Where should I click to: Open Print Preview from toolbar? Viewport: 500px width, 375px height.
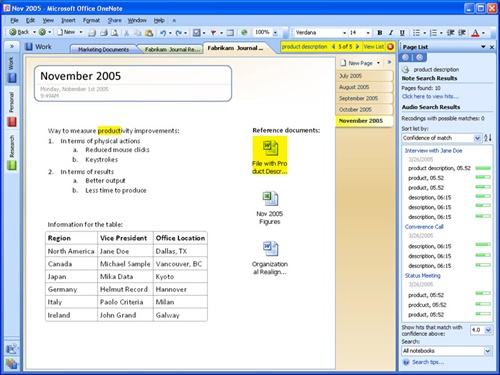(114, 33)
